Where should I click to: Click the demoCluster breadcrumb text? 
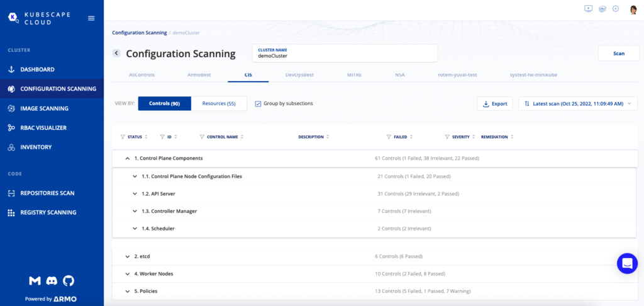click(186, 33)
